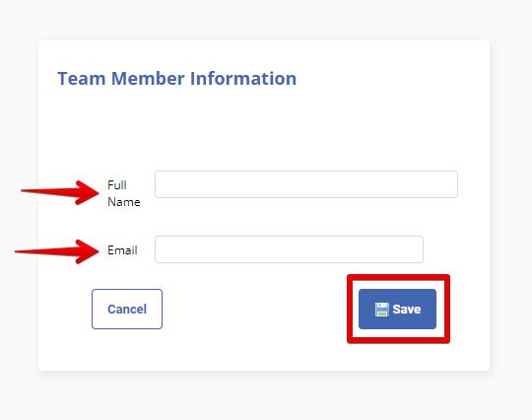Click the Full Name label
Viewport: 532px width, 420px height.
[x=124, y=193]
